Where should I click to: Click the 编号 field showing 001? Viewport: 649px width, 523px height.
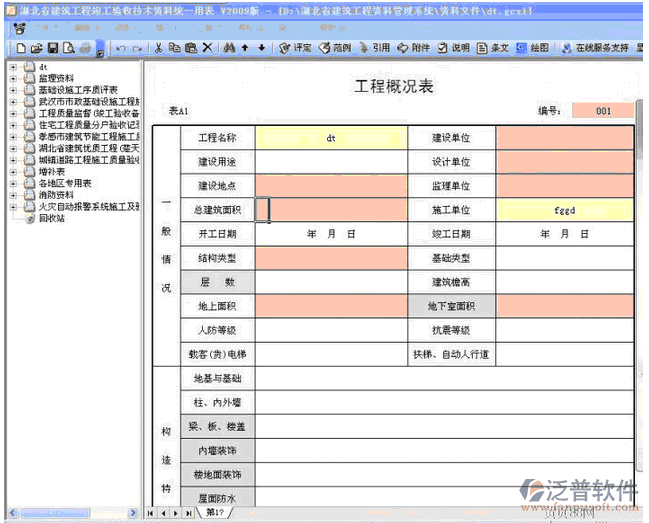coord(601,111)
